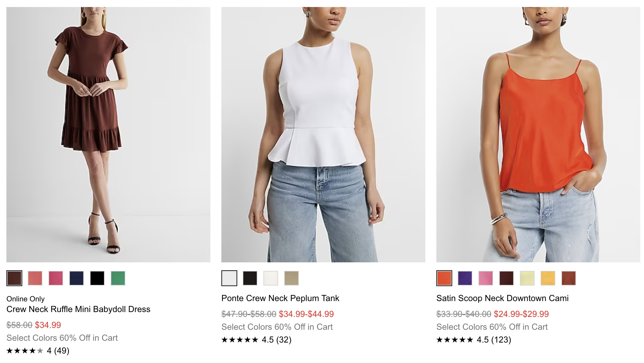This screenshot has width=644, height=363.
Task: Open the Crew Neck Ruffle Mini Babydoll Dress link
Action: click(x=78, y=309)
